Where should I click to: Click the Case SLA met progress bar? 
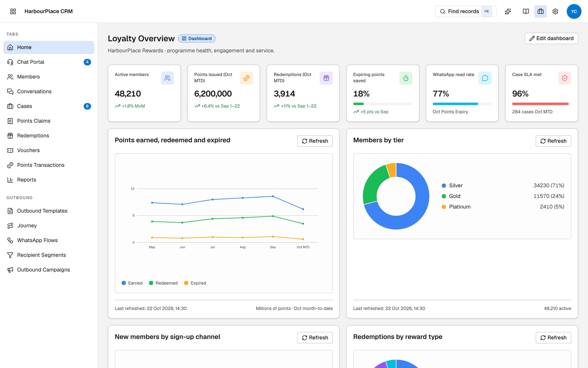pyautogui.click(x=541, y=104)
